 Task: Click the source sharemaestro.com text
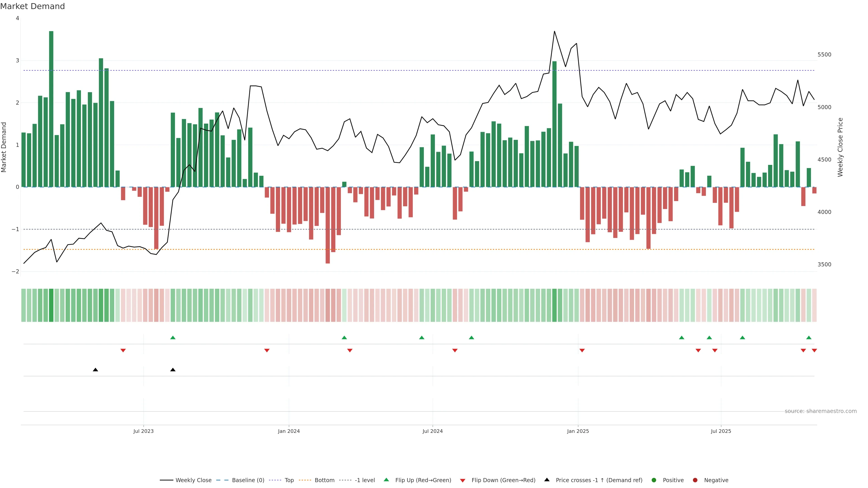tap(821, 411)
